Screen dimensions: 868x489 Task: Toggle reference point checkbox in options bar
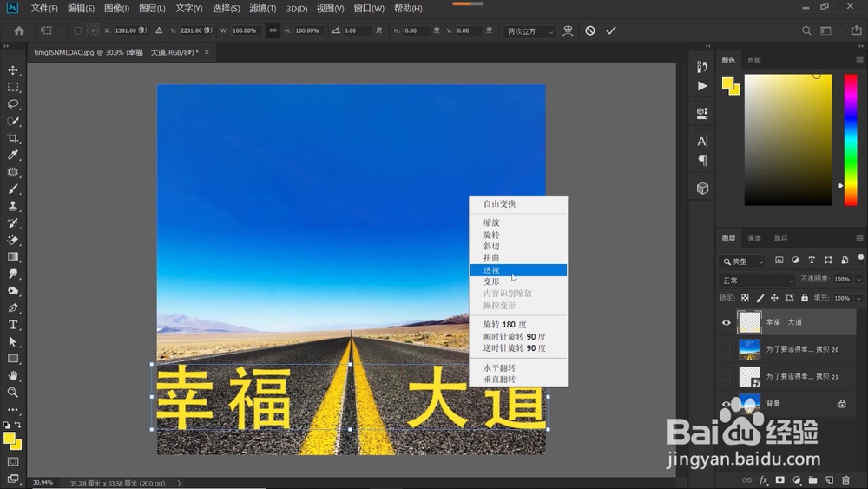pyautogui.click(x=77, y=30)
